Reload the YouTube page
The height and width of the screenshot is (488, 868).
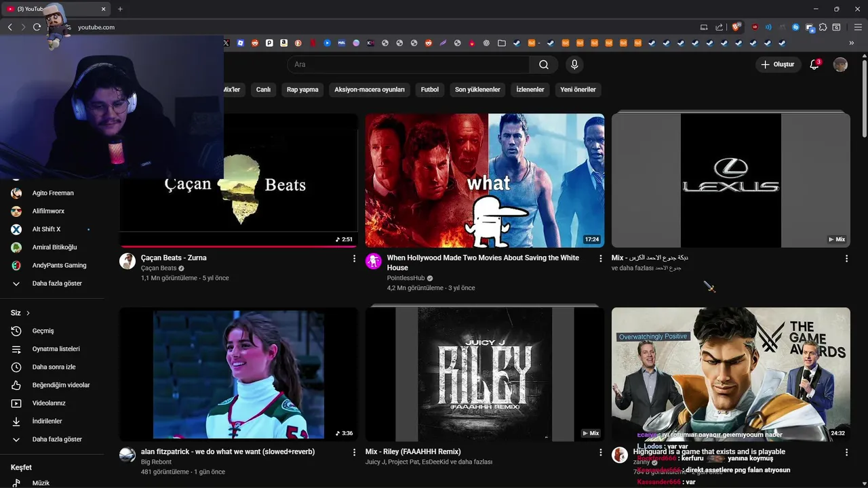[37, 27]
